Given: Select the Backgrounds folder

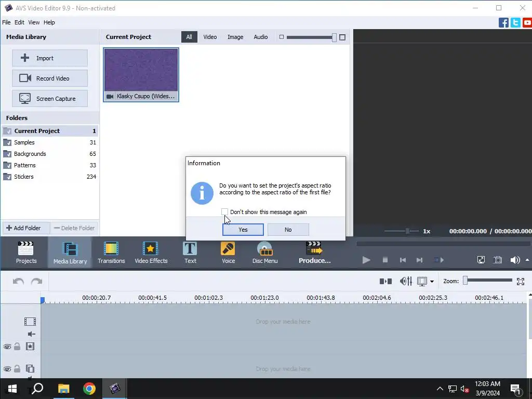Looking at the screenshot, I should (50, 154).
